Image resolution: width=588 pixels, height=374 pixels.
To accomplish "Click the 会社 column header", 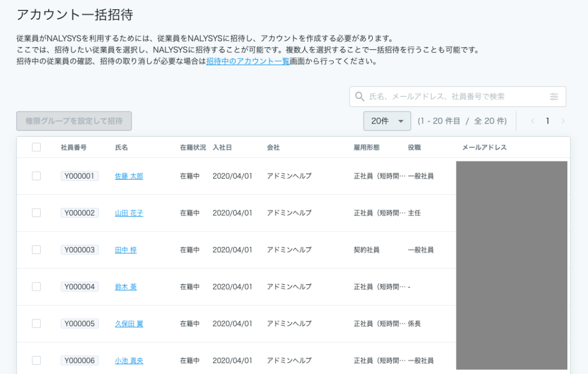I will point(273,148).
